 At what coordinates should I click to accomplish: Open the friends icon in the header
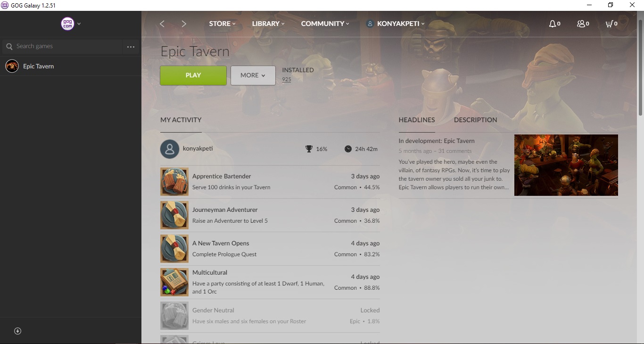(x=581, y=24)
